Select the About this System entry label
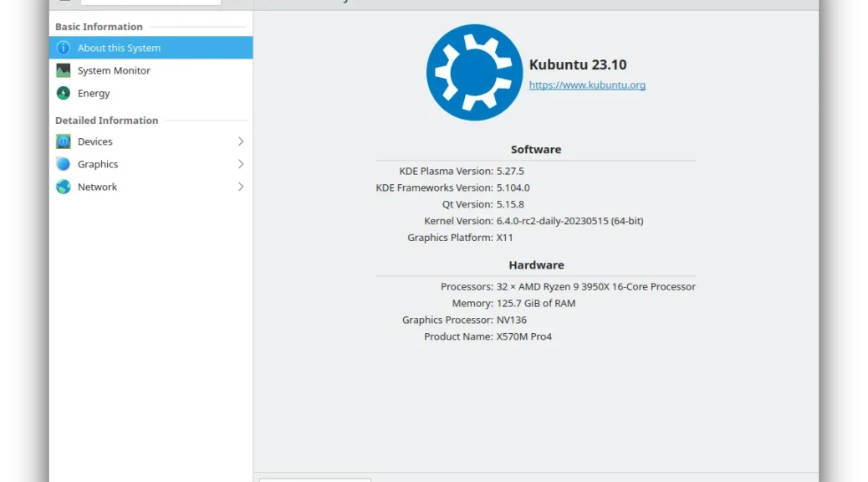 point(119,48)
